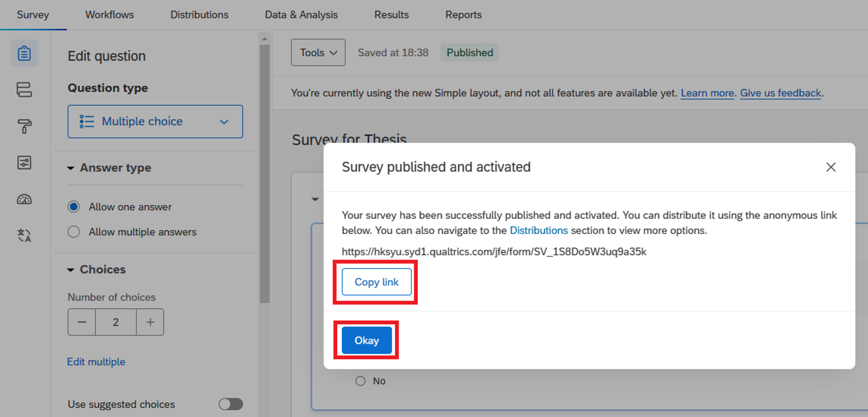Open Look and feel paint roller icon
The width and height of the screenshot is (868, 417).
point(24,126)
